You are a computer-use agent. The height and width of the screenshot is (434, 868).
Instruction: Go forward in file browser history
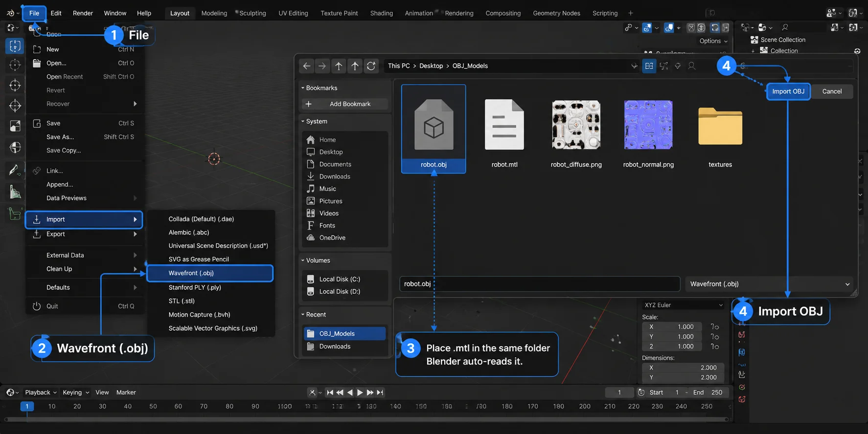(322, 66)
